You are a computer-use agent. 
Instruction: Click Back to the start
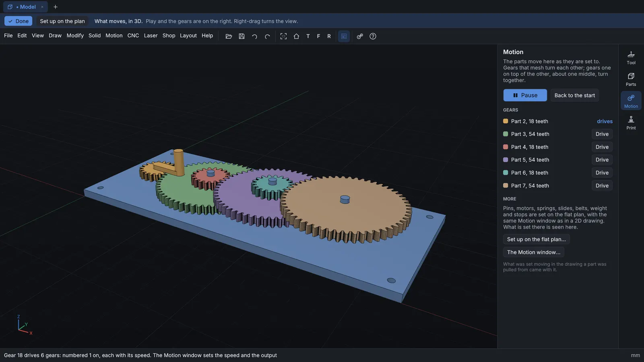(574, 95)
